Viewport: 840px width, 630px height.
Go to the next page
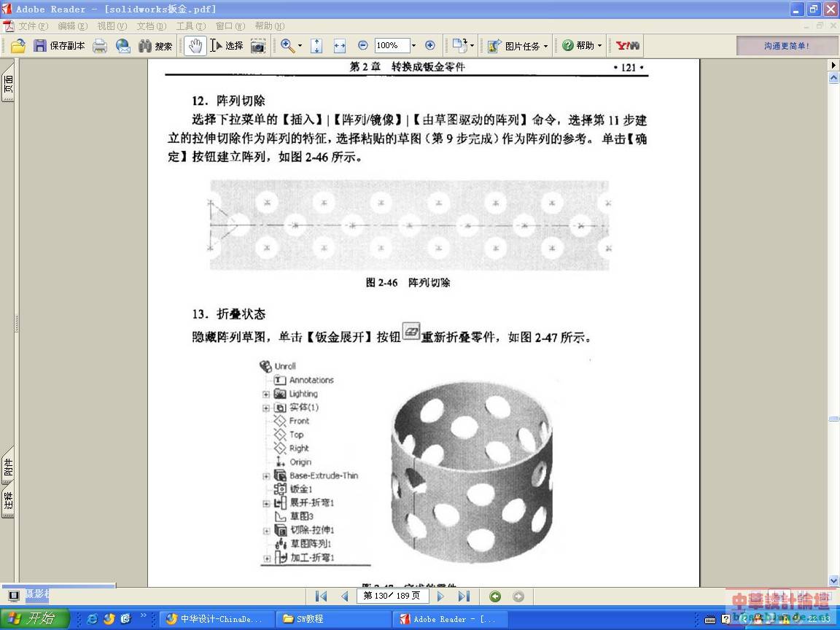(x=440, y=596)
